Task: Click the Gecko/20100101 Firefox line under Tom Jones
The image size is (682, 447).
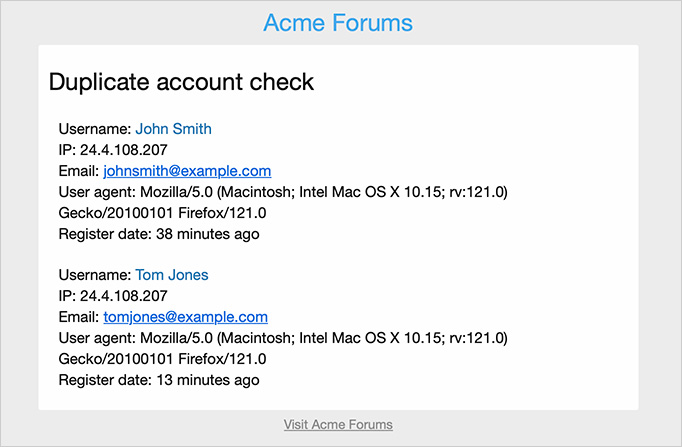Action: (162, 359)
